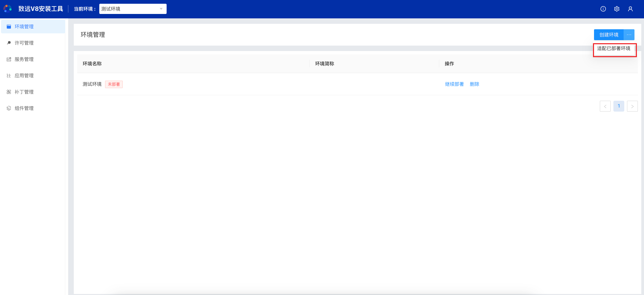The height and width of the screenshot is (295, 644).
Task: Go to next page arrow
Action: [632, 106]
